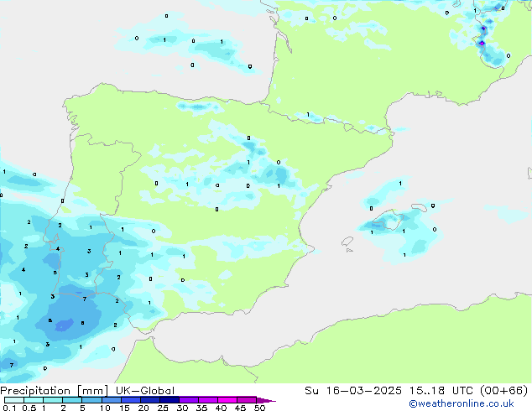This screenshot has height=411, width=532.
Task: Select the 0.1–0.5 mm legend color box
Action: coord(14,400)
